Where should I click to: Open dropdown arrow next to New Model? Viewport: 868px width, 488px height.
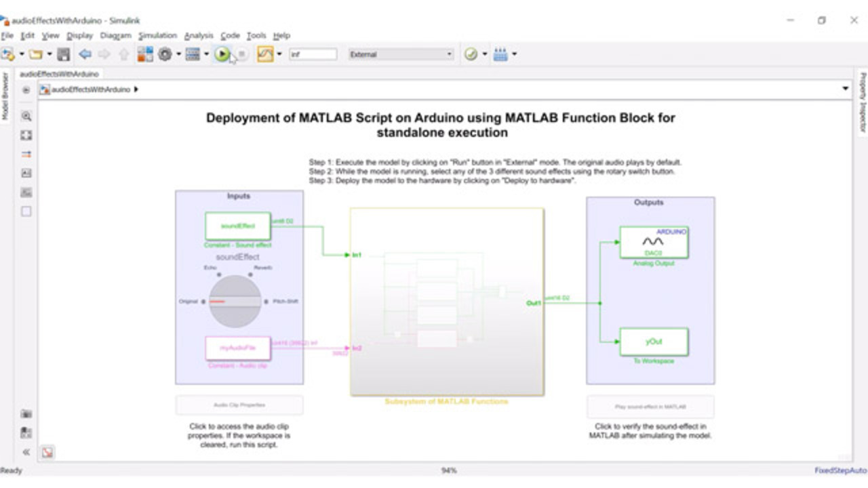point(21,54)
